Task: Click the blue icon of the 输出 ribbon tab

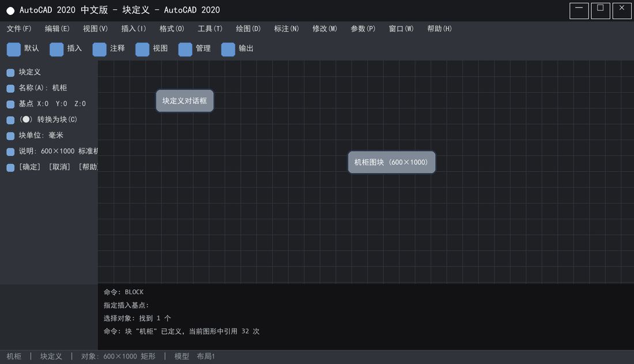Action: 228,50
